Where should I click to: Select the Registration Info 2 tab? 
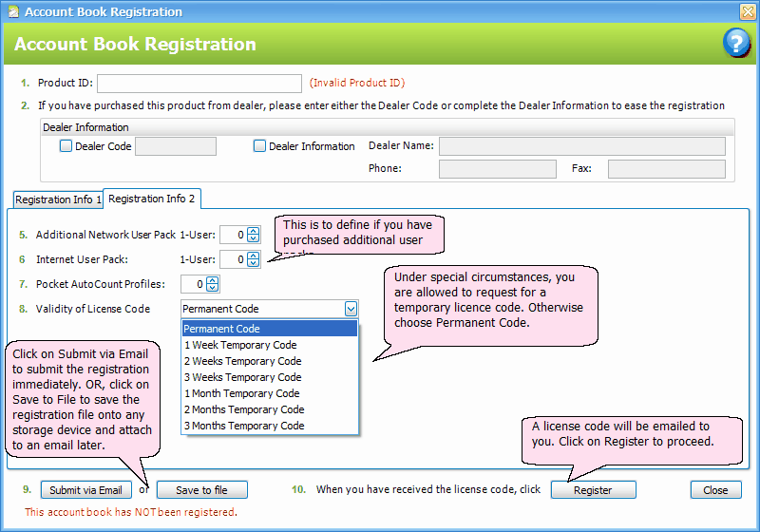(x=152, y=199)
